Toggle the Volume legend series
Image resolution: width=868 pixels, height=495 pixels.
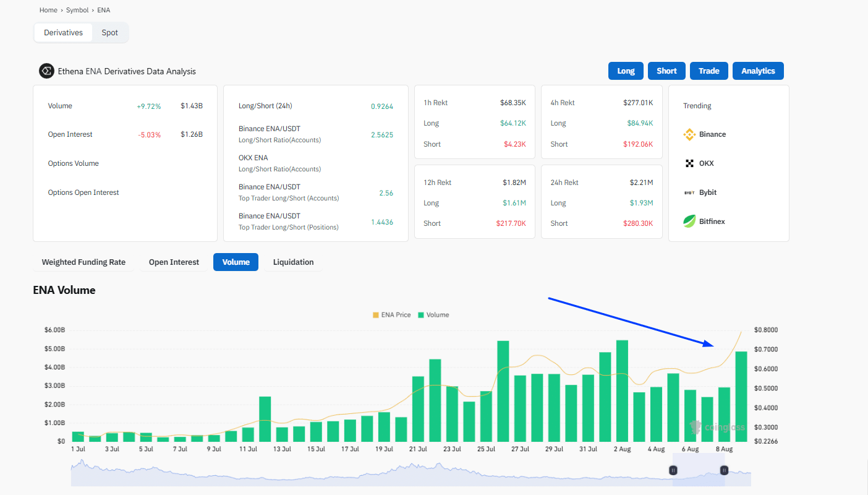coord(433,315)
